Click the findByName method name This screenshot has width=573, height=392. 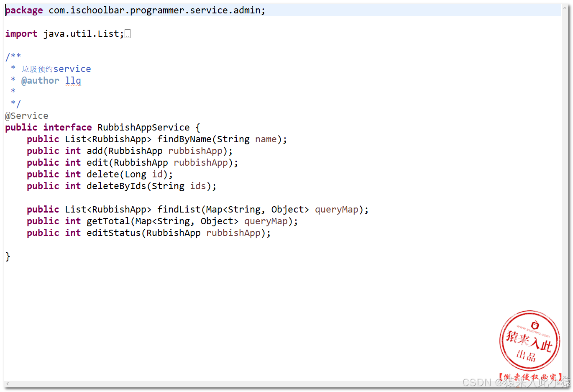tap(184, 139)
